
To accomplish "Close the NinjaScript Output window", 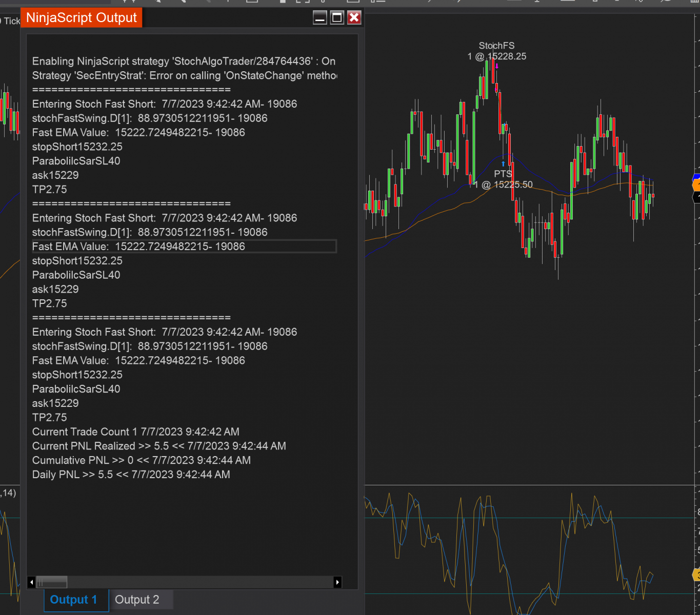I will [354, 18].
